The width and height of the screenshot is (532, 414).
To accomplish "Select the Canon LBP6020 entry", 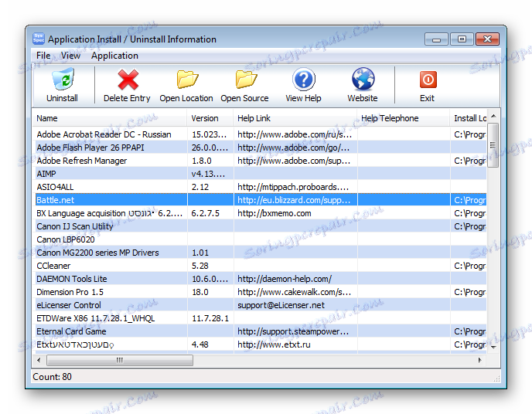I will coord(260,239).
